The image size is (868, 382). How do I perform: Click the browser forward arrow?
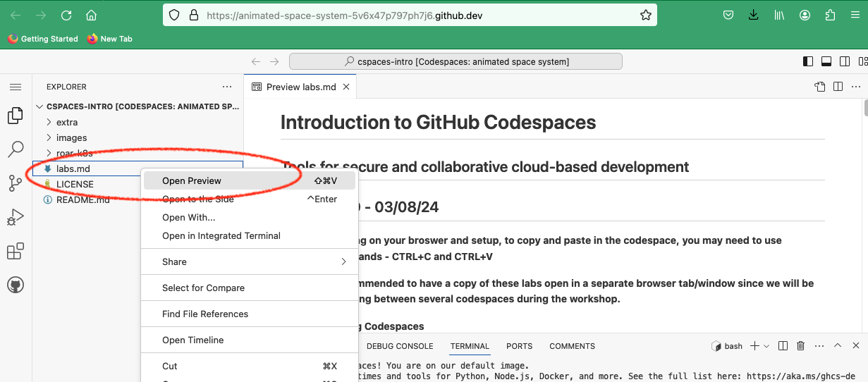tap(41, 15)
